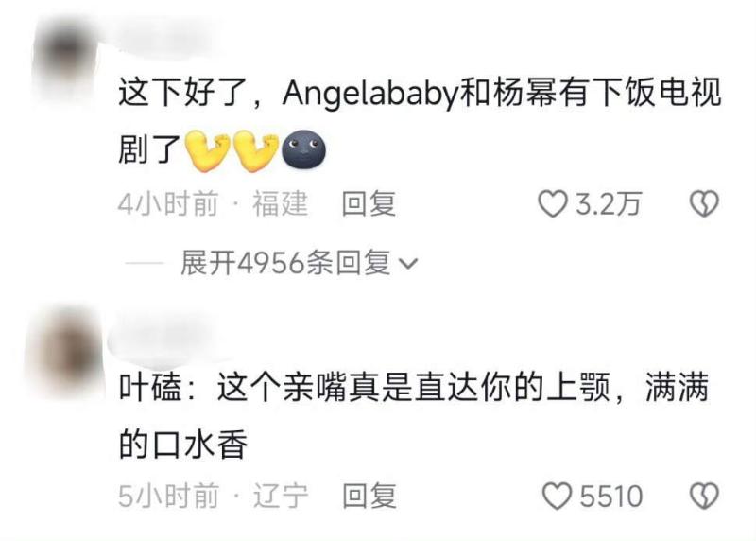Click the 4小时前 timestamp

tap(168, 203)
